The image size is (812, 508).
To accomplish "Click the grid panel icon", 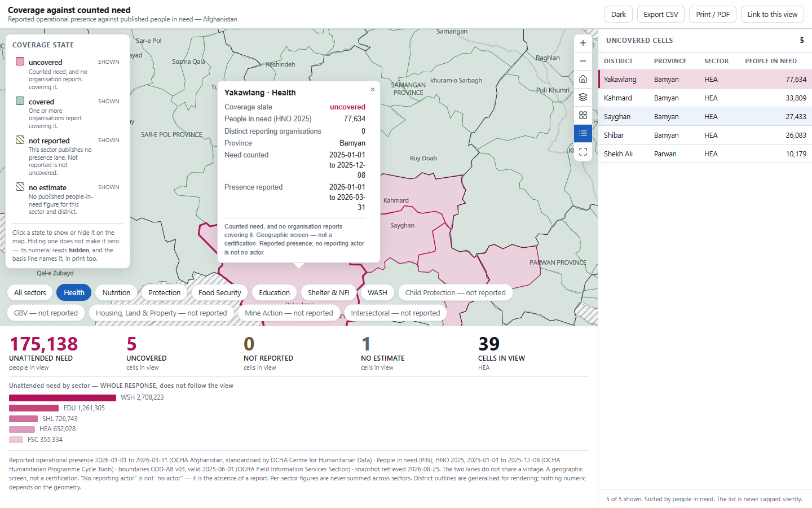I will click(x=583, y=115).
